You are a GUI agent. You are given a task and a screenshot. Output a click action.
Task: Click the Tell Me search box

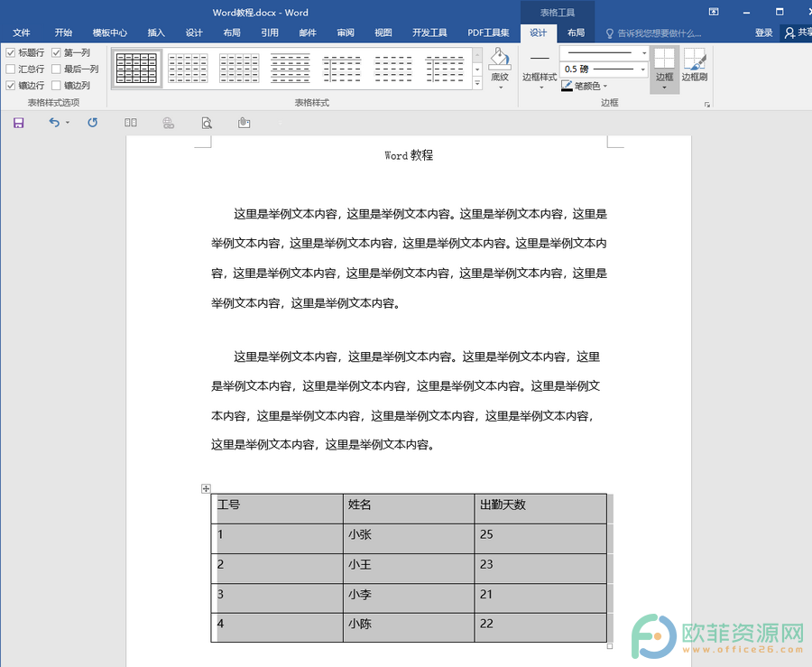coord(654,33)
